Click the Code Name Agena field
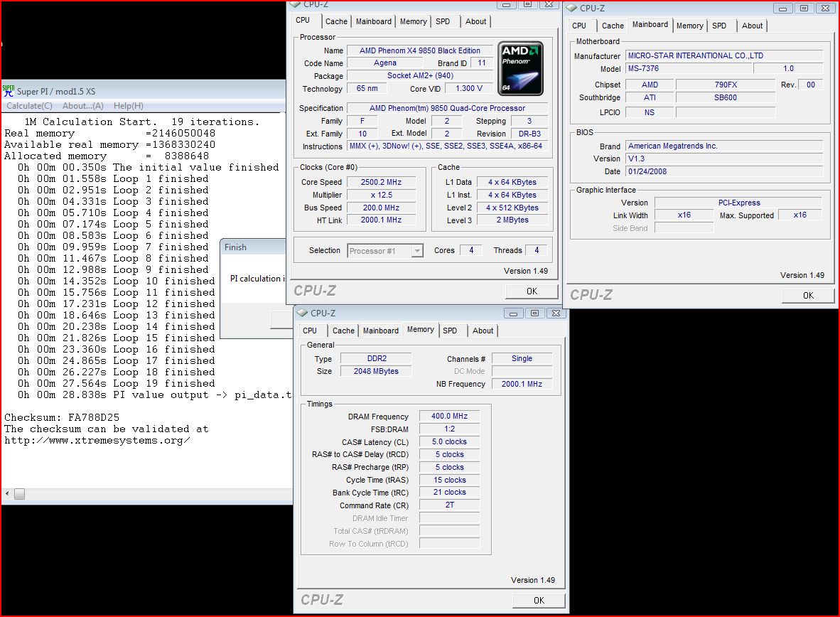840x617 pixels. point(384,63)
